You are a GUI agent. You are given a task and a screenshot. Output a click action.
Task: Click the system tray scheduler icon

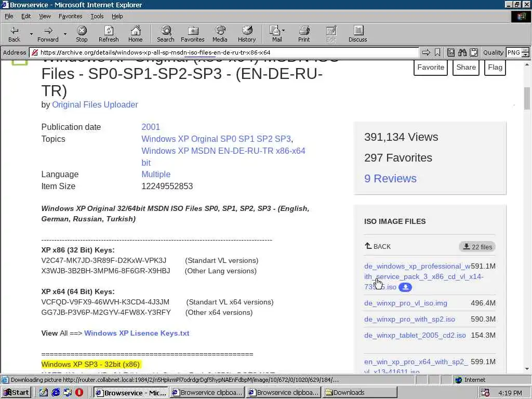[485, 393]
